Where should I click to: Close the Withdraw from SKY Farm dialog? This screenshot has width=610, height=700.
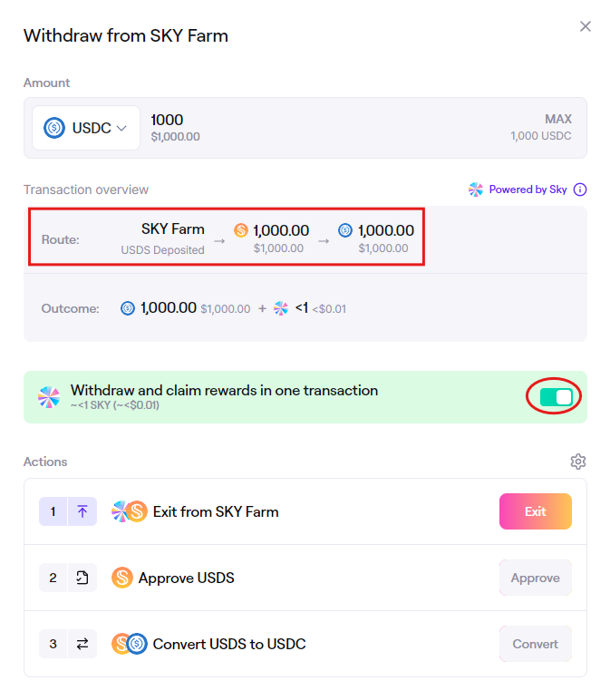(586, 26)
